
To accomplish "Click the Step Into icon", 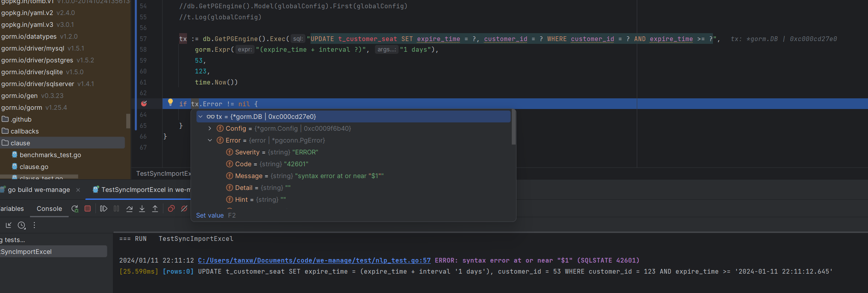I will click(x=142, y=209).
